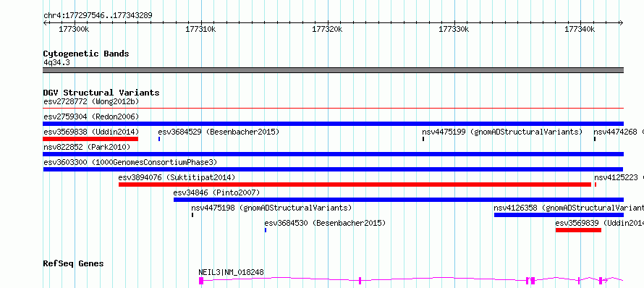Click the small blue esv3684529 marker
Viewport: 644px width, 288px height.
[x=159, y=139]
